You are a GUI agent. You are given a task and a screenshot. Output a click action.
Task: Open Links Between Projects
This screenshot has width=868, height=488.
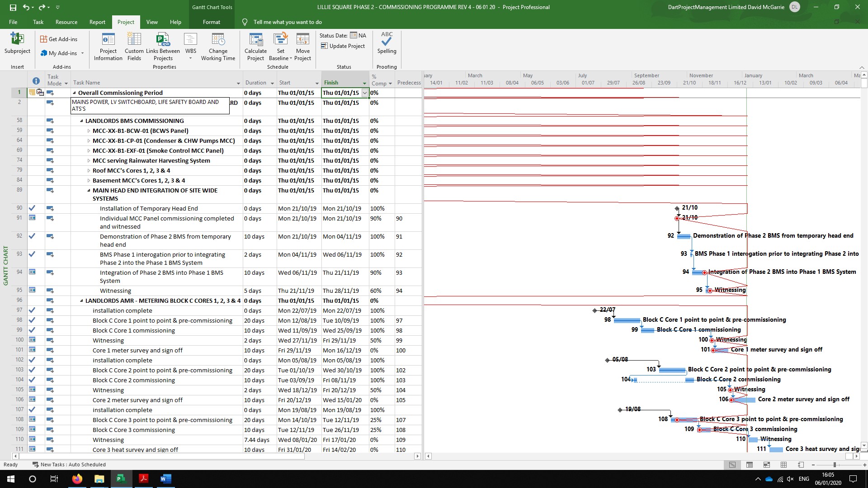163,40
